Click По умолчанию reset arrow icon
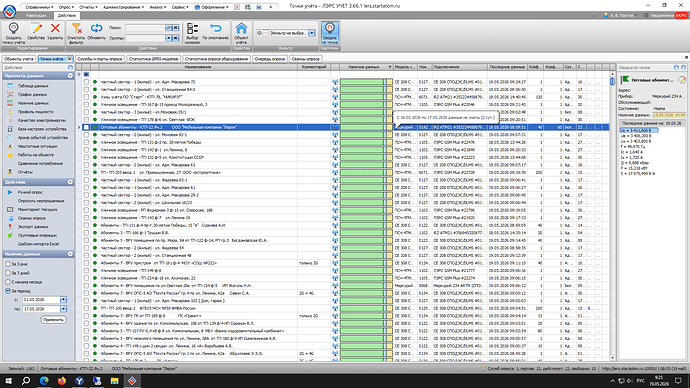This screenshot has width=690, height=388. (x=215, y=32)
